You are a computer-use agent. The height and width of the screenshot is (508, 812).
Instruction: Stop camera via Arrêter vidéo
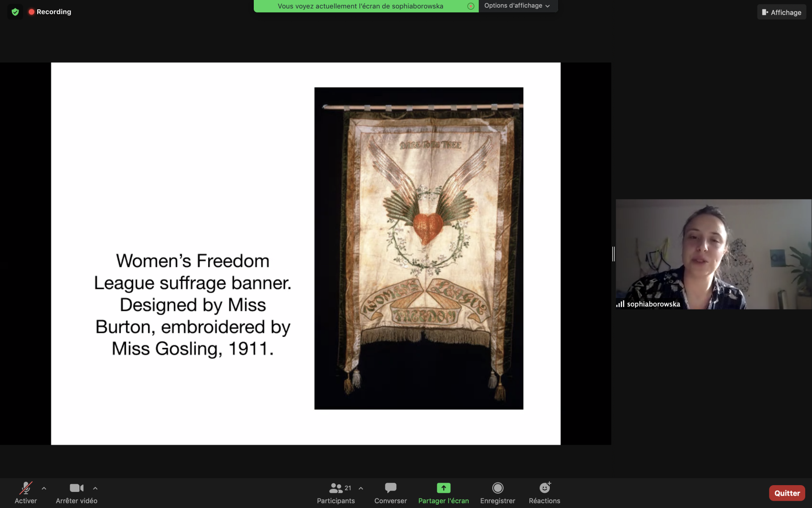77,493
